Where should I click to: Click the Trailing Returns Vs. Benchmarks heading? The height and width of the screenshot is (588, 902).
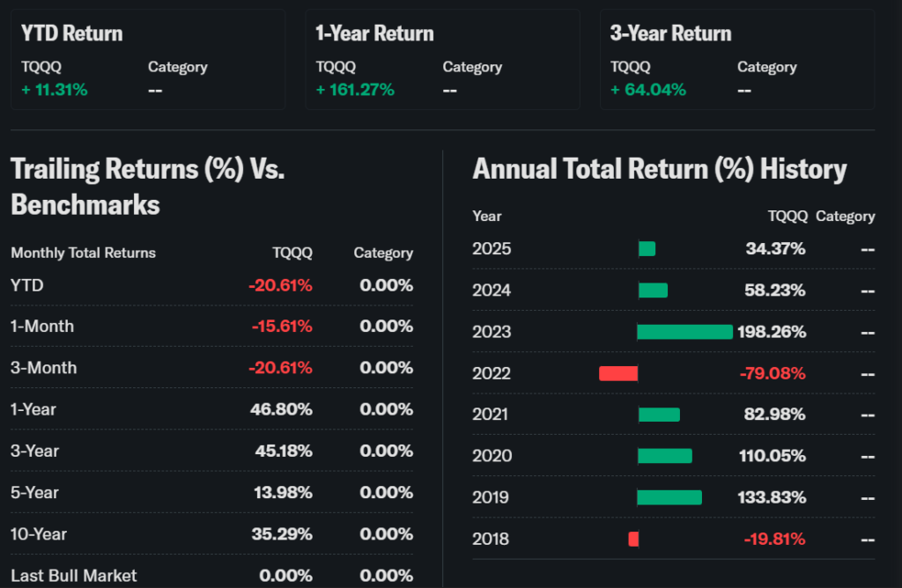147,187
